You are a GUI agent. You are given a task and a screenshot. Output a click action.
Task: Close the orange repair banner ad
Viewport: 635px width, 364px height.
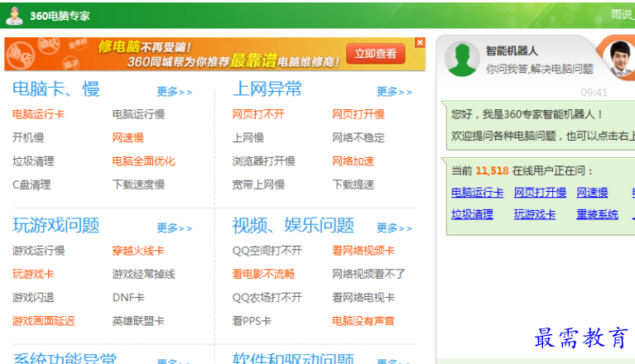420,42
